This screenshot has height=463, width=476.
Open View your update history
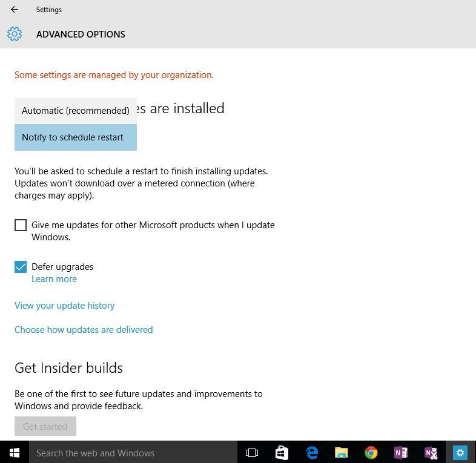[64, 306]
